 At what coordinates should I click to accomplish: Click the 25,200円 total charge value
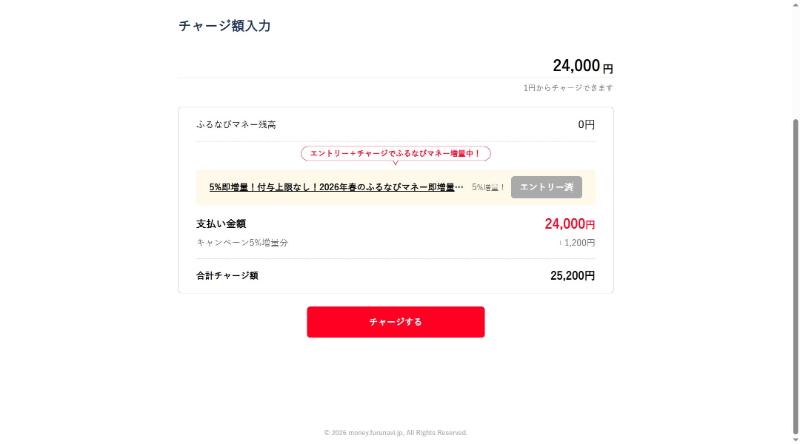pyautogui.click(x=572, y=275)
